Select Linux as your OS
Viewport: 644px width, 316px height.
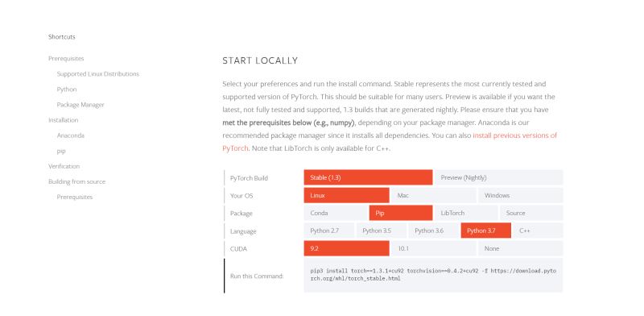346,195
